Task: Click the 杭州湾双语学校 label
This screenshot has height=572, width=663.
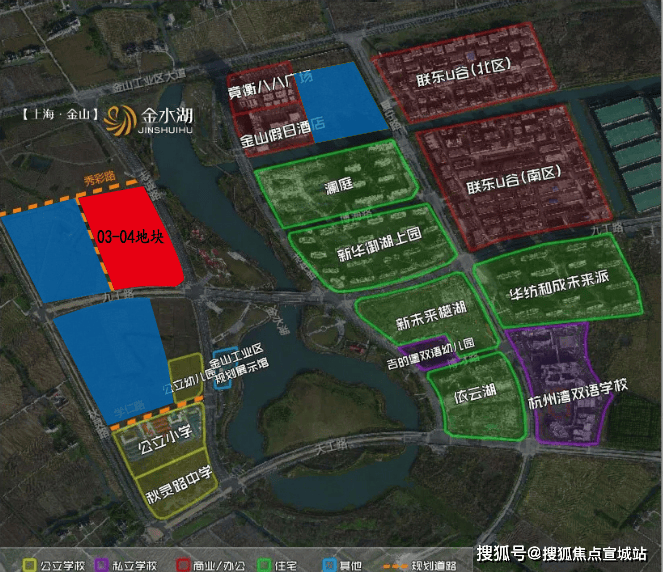Action: 578,394
